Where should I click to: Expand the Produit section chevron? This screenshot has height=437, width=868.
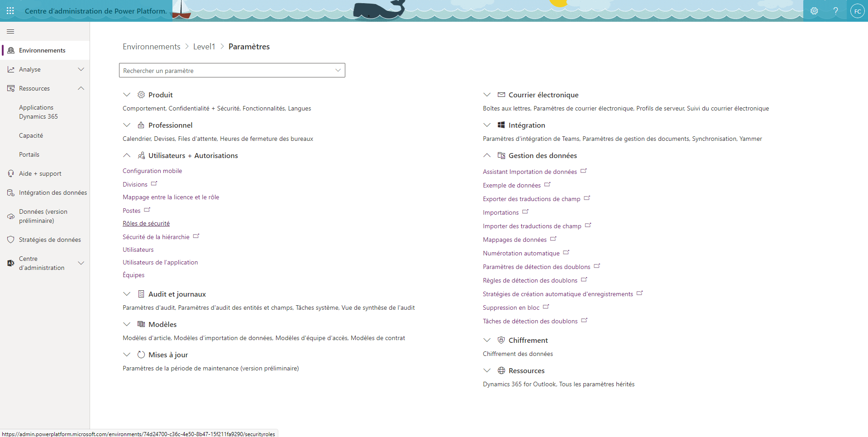coord(127,95)
